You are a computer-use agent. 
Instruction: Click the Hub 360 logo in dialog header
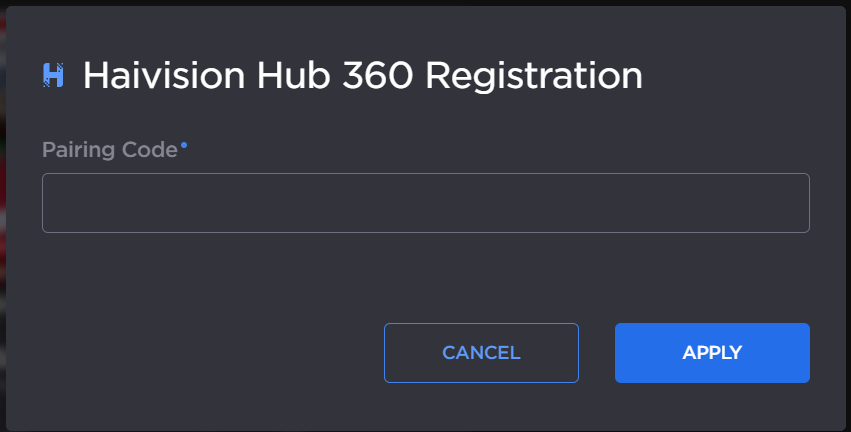[53, 75]
